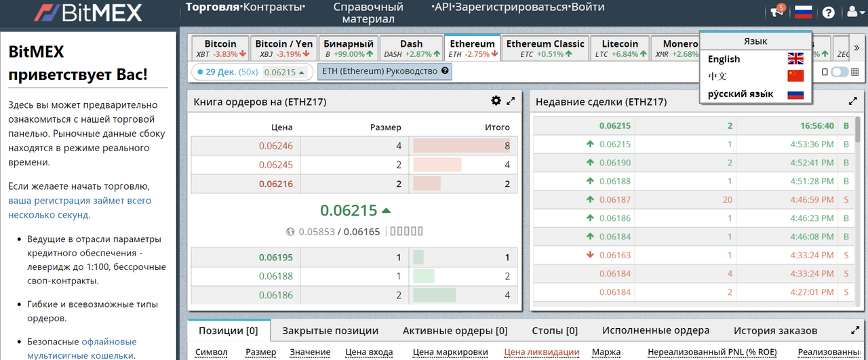
Task: Open the Закрытые позиции tab
Action: 330,331
